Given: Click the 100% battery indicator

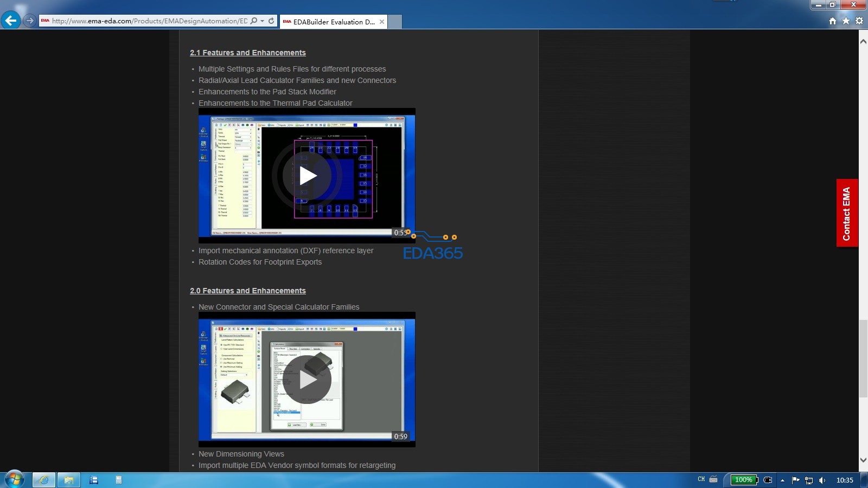Looking at the screenshot, I should pyautogui.click(x=744, y=480).
